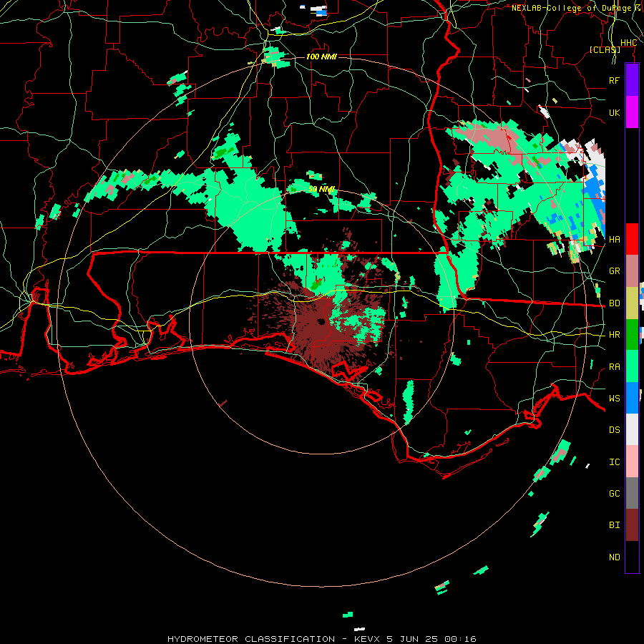Click the BD legend label
Image resolution: width=644 pixels, height=644 pixels.
point(614,303)
